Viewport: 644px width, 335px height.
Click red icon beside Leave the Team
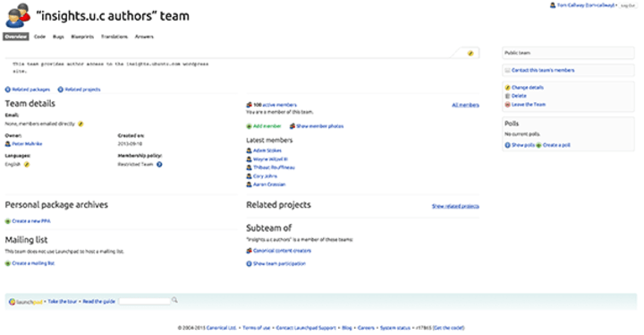point(508,105)
